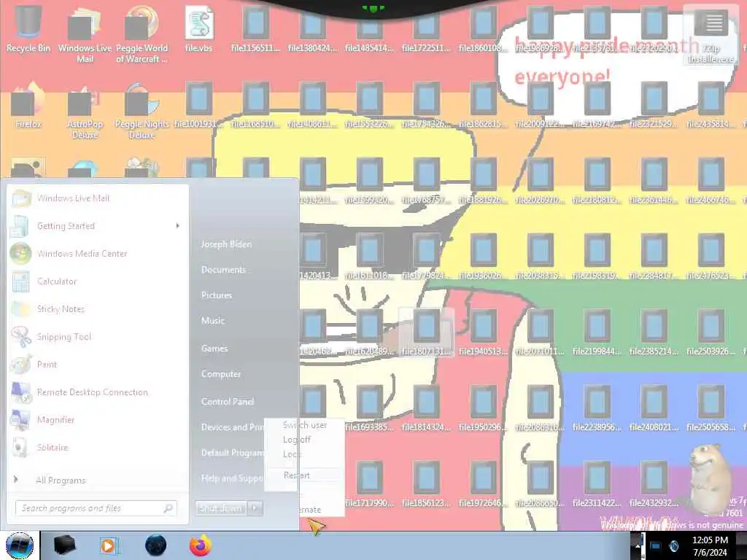Click the Show desktop strip beside clock
747x560 pixels.
coord(741,545)
